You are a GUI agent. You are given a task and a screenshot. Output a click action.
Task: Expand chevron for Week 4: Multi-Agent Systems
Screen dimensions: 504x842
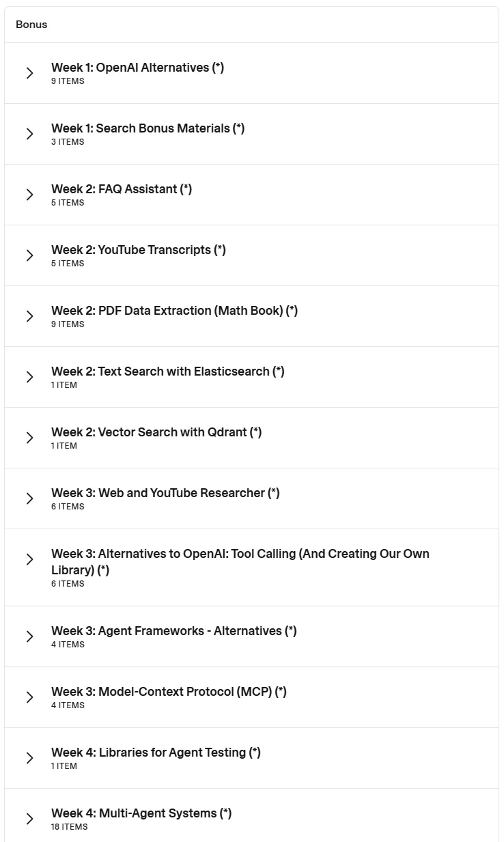[29, 819]
